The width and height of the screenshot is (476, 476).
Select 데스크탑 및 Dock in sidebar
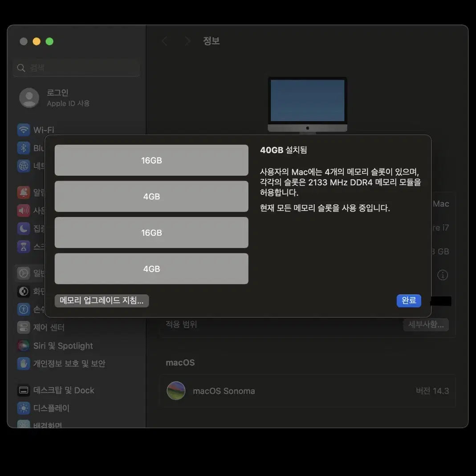tap(64, 390)
